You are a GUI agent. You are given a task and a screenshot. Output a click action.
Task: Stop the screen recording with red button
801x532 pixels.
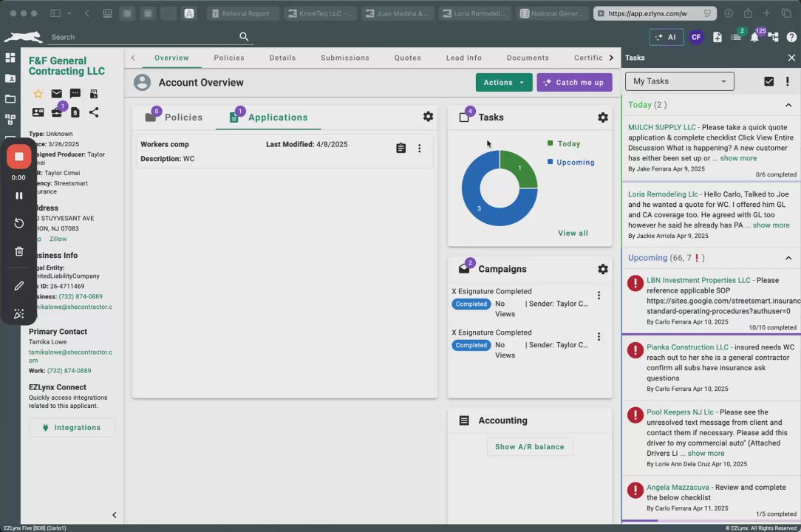tap(19, 157)
